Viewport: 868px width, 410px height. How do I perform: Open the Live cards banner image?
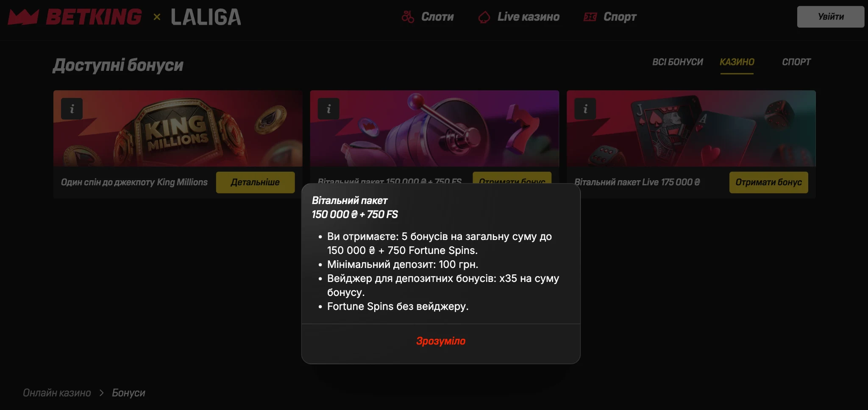(691, 128)
